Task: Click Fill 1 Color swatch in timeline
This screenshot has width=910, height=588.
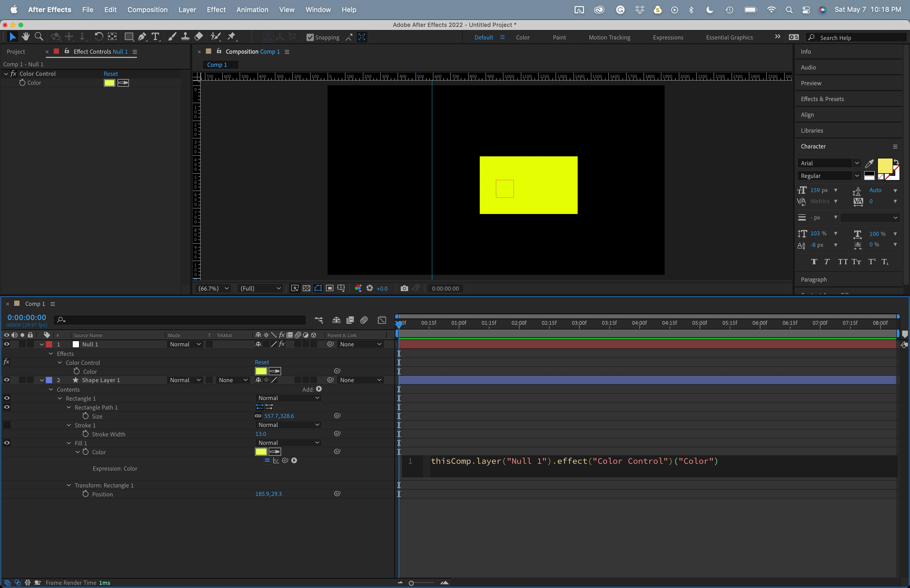Action: coord(261,452)
